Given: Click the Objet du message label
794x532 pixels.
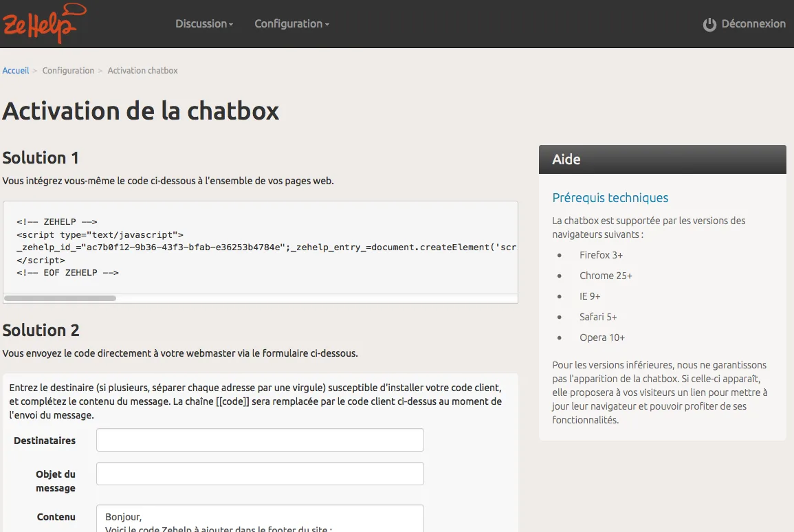Looking at the screenshot, I should (55, 481).
